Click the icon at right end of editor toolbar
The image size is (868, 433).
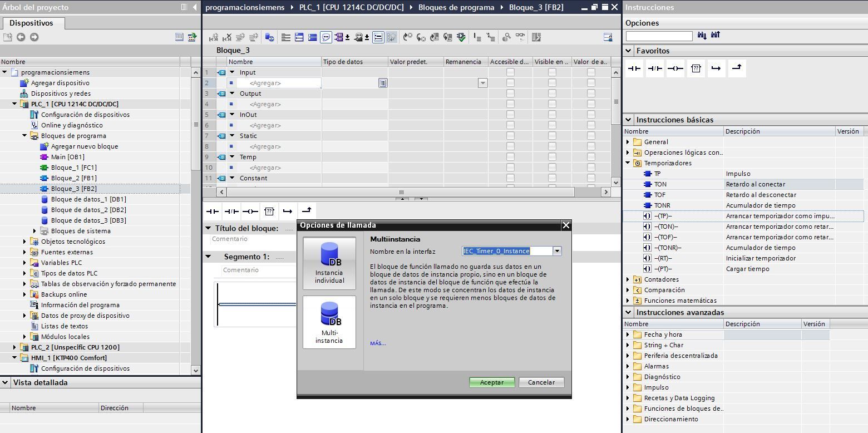(608, 37)
